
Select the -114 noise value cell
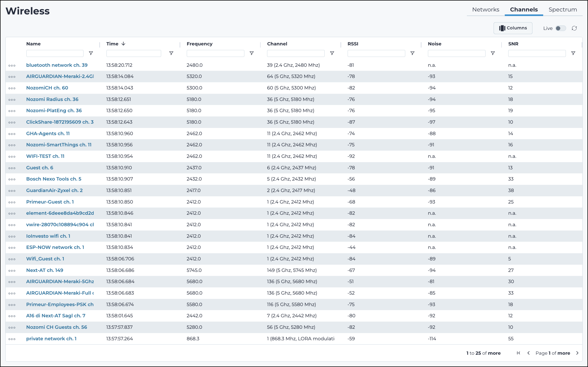click(432, 339)
